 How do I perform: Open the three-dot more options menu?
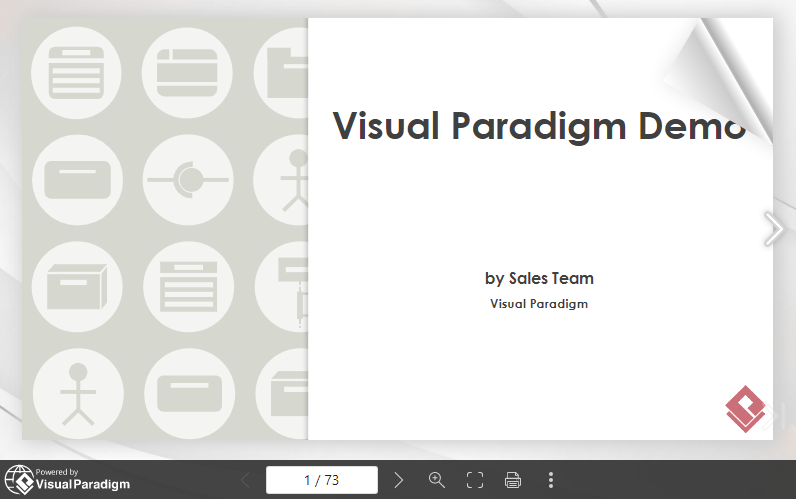(x=551, y=480)
